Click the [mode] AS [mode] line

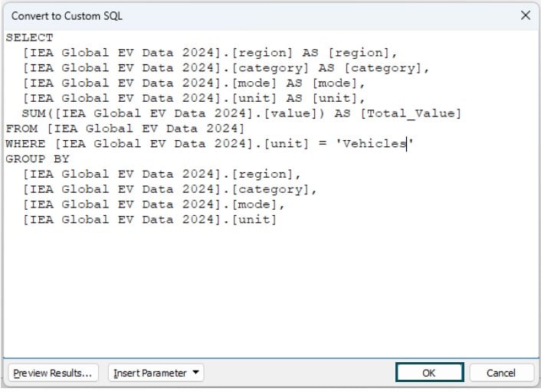pos(194,83)
